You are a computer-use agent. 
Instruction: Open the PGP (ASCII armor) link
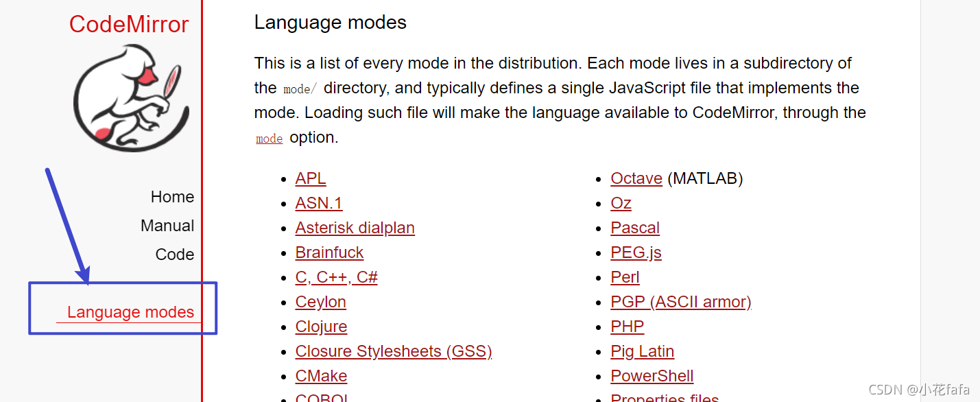[x=681, y=302]
